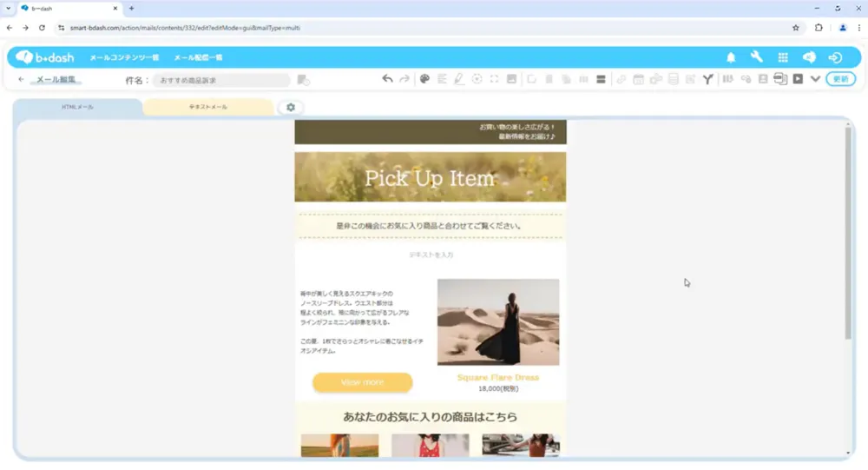The image size is (868, 470).
Task: Click the View more yellow button
Action: point(363,382)
